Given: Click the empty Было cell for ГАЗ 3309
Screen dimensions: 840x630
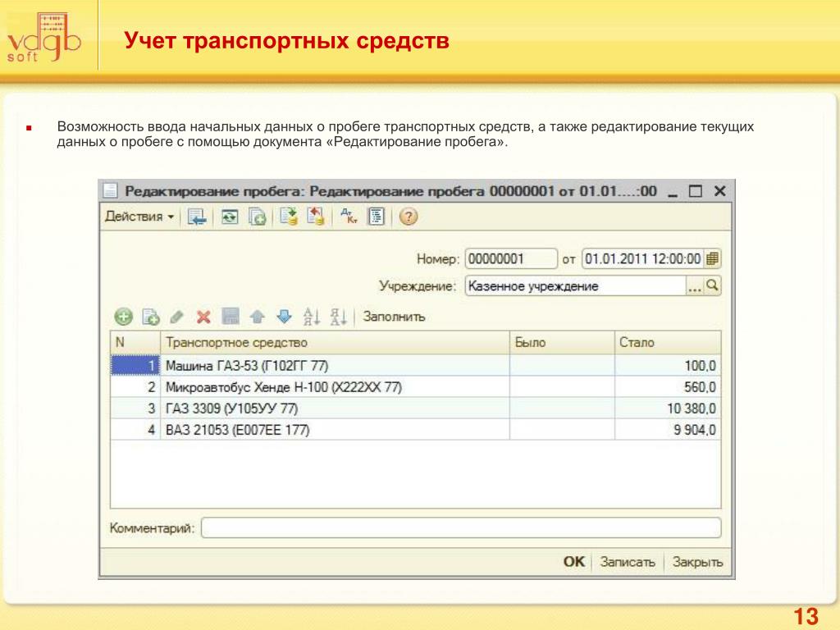Looking at the screenshot, I should (x=562, y=409).
